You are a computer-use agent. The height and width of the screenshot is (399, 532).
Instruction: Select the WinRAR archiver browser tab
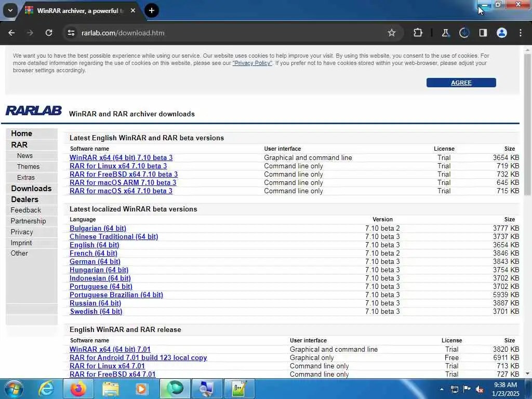(x=81, y=10)
